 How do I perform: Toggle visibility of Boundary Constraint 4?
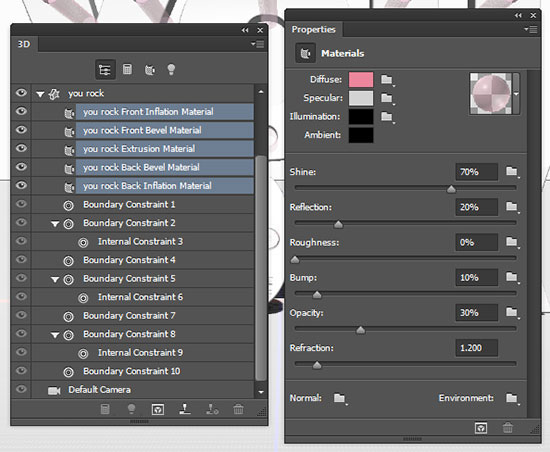21,259
